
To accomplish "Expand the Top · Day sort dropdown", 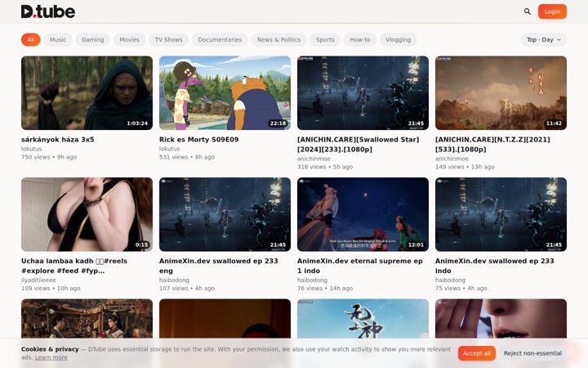I will click(543, 39).
